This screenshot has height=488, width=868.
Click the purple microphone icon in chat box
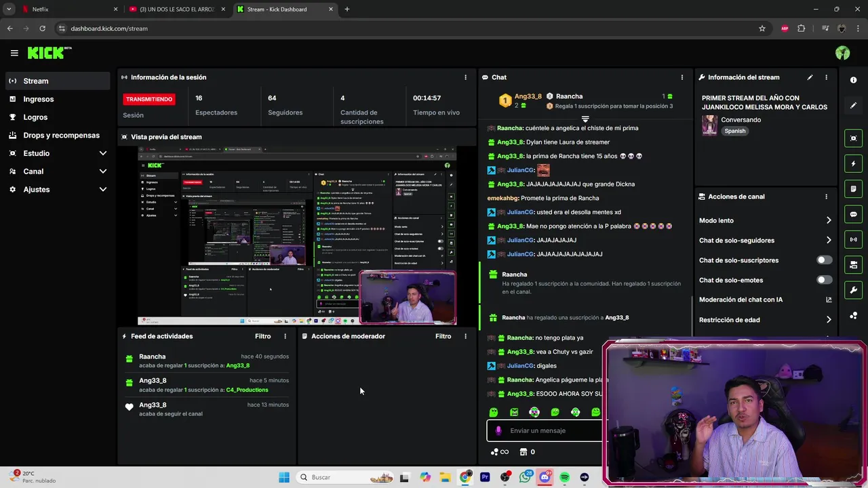click(498, 430)
